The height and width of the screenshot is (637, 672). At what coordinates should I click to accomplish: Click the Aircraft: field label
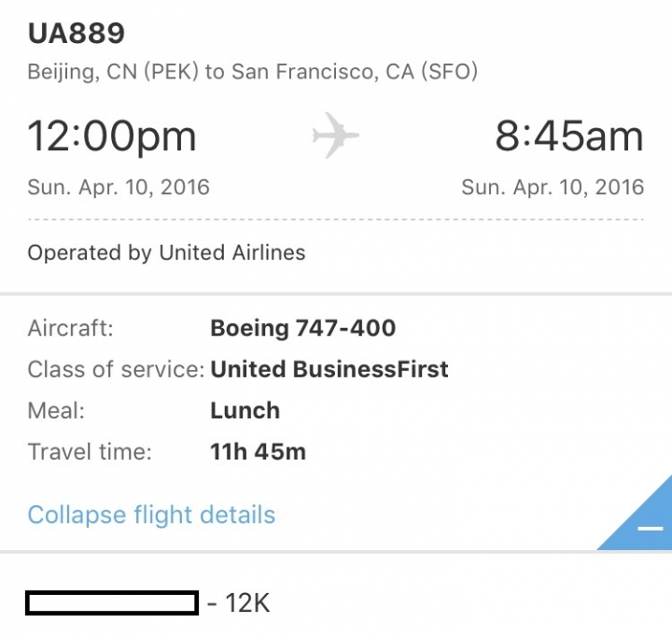(71, 329)
